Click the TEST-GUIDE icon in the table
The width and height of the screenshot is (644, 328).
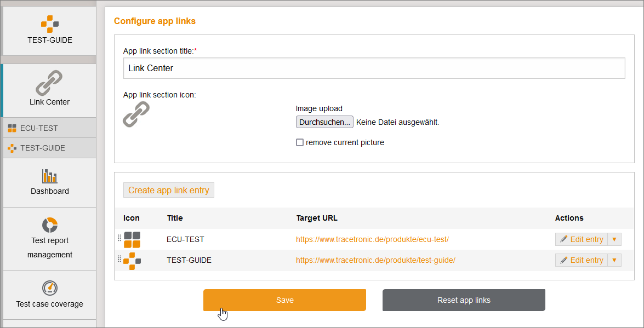132,261
